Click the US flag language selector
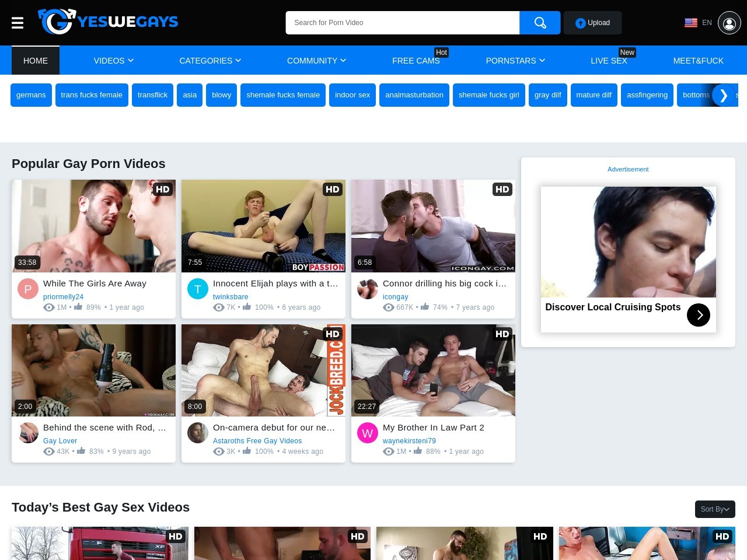 click(x=691, y=23)
